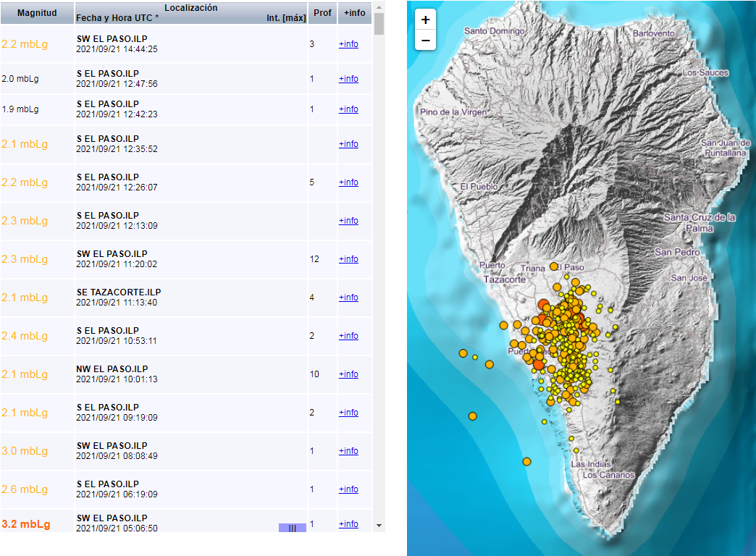Open +info link for 12:47:56 earthquake
The width and height of the screenshot is (756, 556).
click(348, 79)
